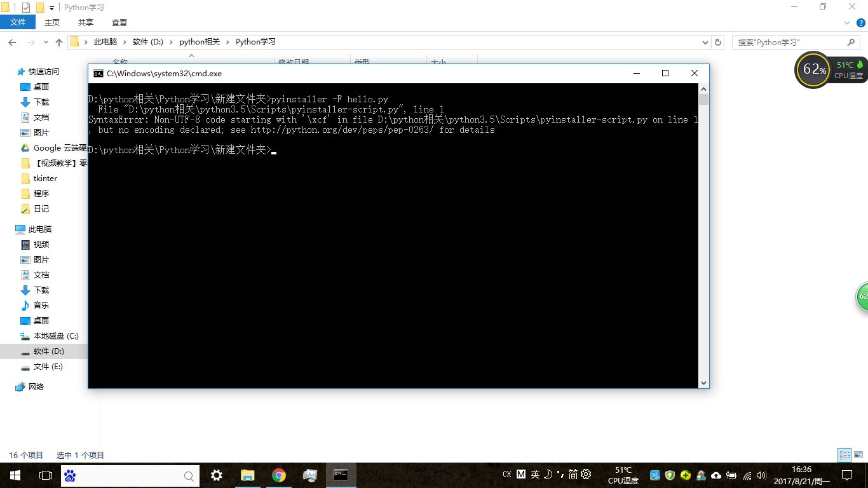This screenshot has width=868, height=488.
Task: Open the Customize Quick Access Toolbar dropdown arrow
Action: 51,8
